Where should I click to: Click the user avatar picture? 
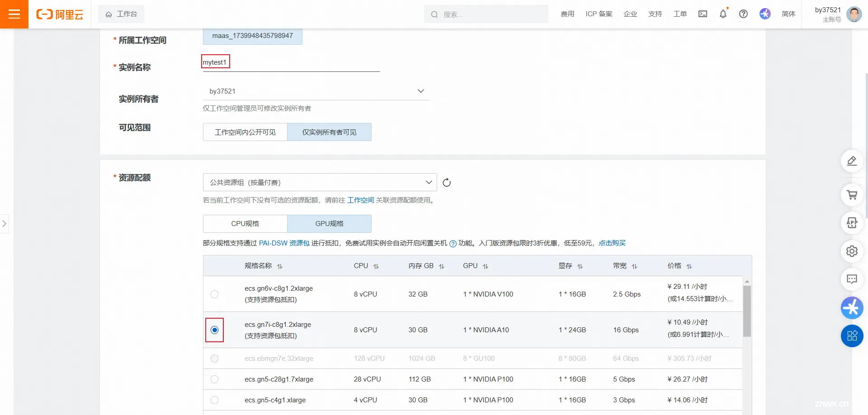point(854,14)
